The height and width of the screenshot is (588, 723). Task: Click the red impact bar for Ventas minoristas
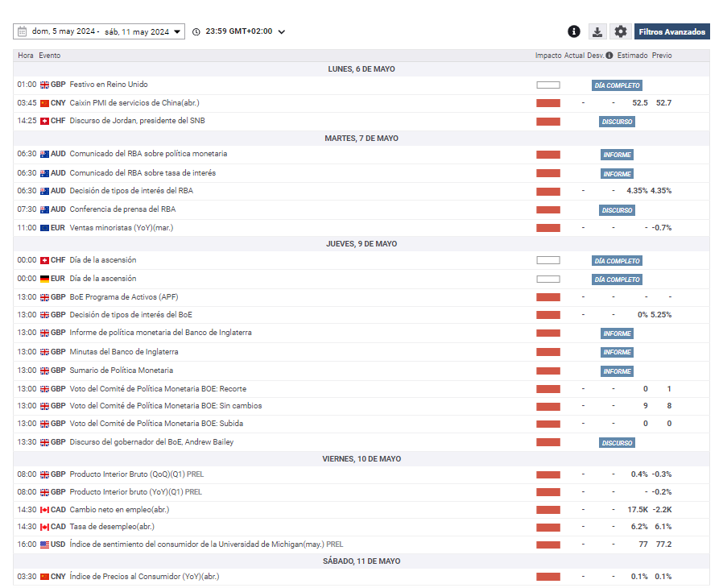click(547, 228)
